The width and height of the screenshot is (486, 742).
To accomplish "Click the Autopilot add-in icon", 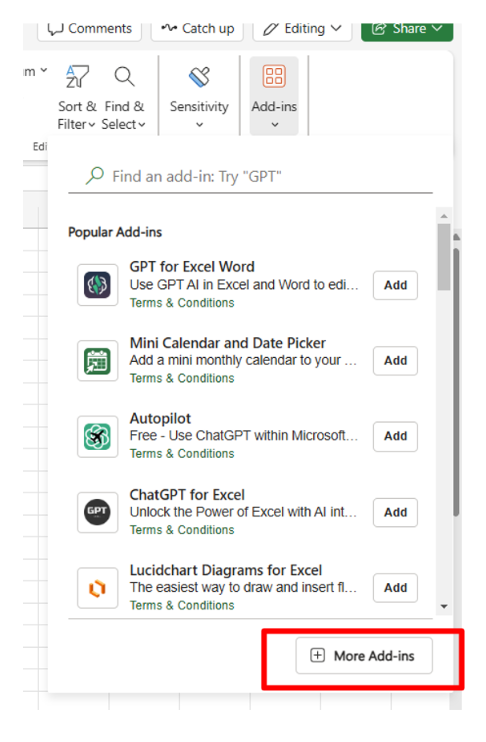I will (97, 436).
